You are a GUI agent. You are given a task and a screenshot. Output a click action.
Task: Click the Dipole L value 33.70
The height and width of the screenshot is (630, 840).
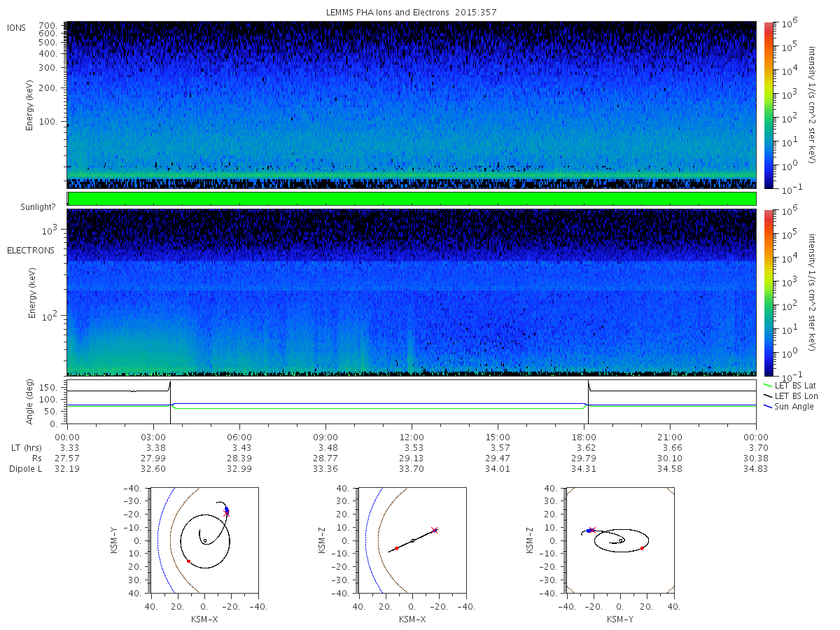[x=412, y=469]
